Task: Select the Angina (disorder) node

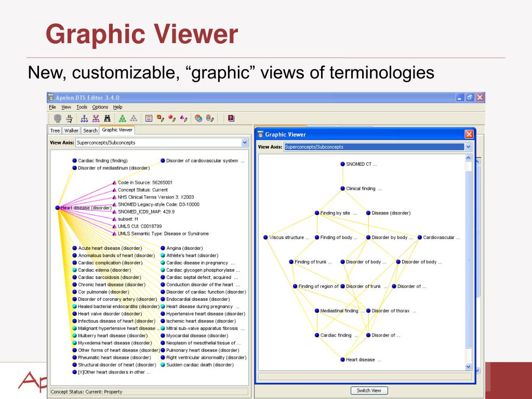Action: [x=181, y=248]
